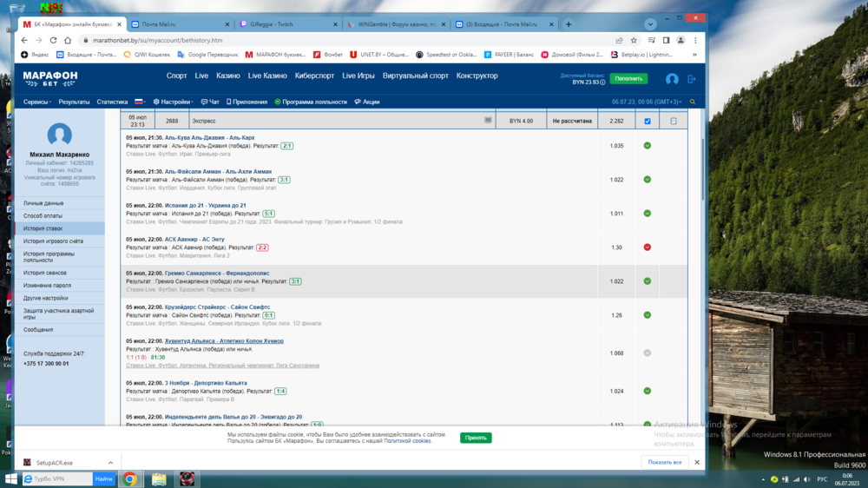
Task: Expand SetupACR.exe download options arrow
Action: [110, 463]
